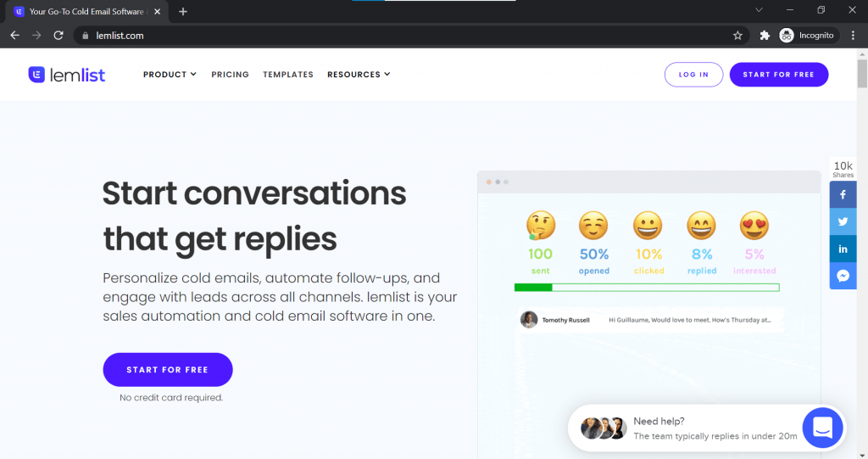This screenshot has width=868, height=459.
Task: Click the grinning emoji above clicked
Action: (x=648, y=226)
